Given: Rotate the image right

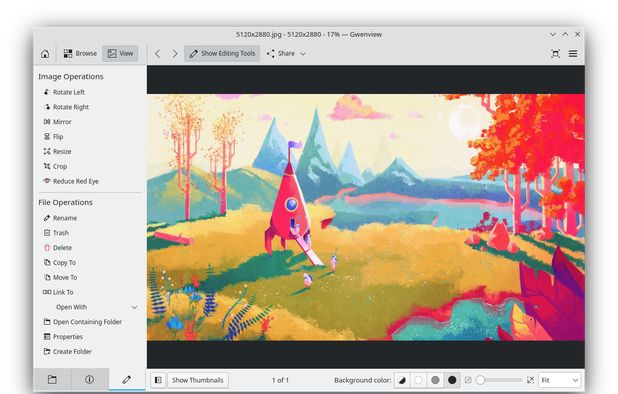Looking at the screenshot, I should coord(66,107).
